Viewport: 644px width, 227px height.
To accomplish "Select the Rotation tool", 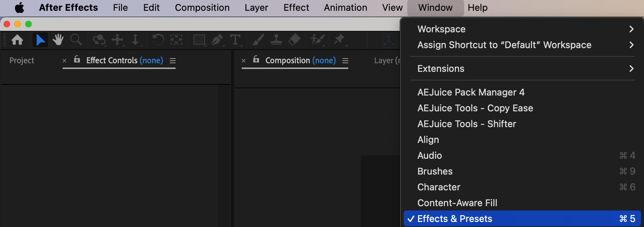I will tap(158, 40).
